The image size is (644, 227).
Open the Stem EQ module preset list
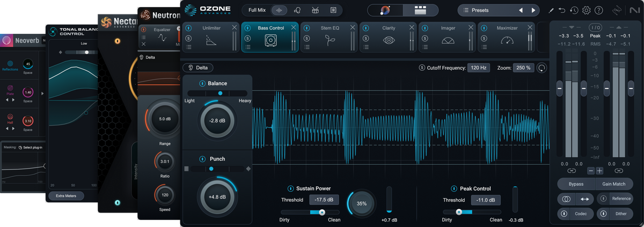tap(308, 47)
